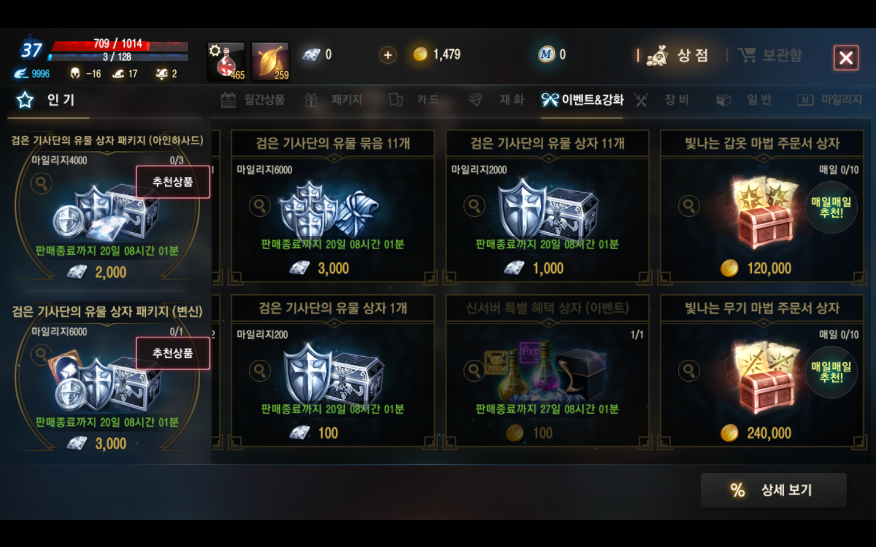
Task: Open the 보관함 storage section
Action: click(x=770, y=55)
